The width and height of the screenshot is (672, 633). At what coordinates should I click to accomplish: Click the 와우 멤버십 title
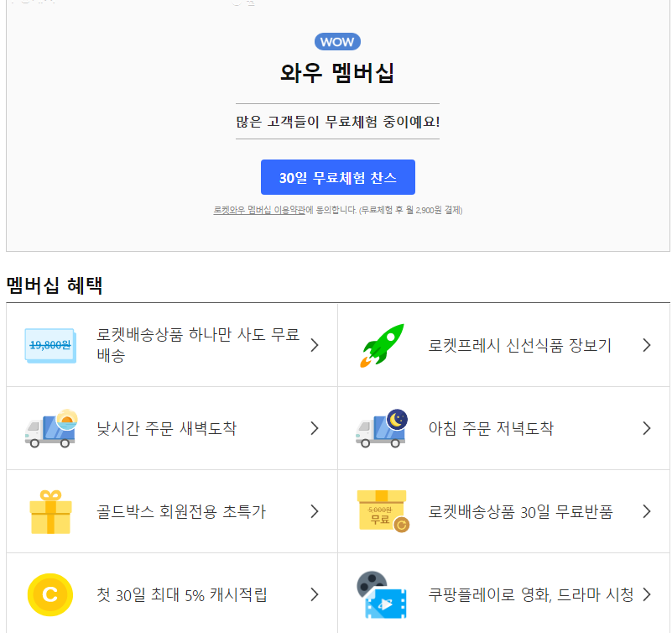pyautogui.click(x=337, y=73)
